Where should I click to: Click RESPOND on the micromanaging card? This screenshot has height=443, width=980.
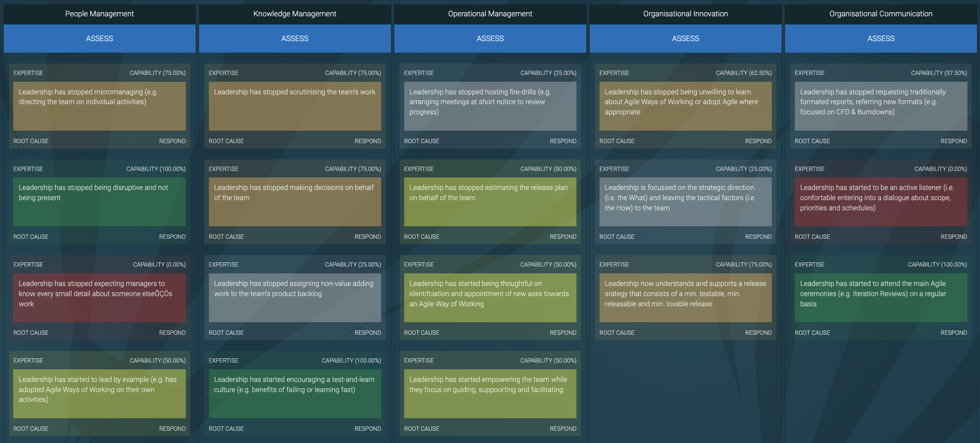click(172, 141)
